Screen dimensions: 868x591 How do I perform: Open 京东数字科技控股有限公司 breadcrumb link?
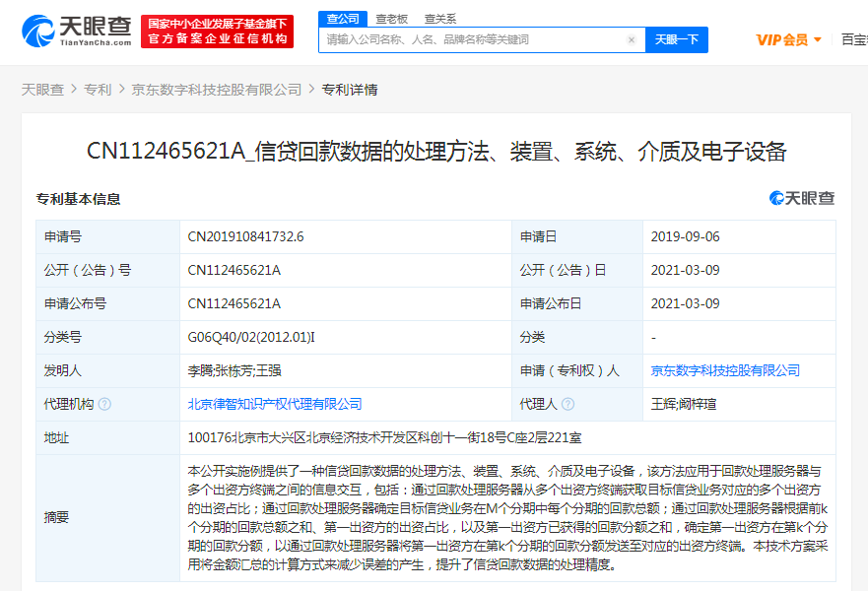(217, 90)
